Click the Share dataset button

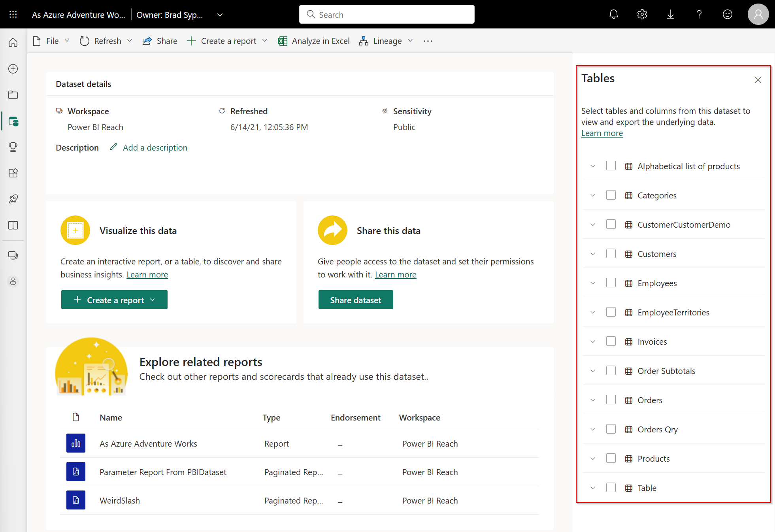point(356,299)
